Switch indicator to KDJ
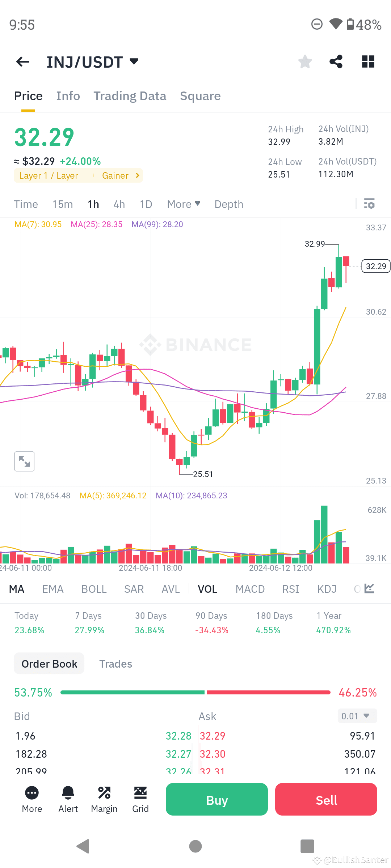This screenshot has height=868, width=391. point(326,589)
